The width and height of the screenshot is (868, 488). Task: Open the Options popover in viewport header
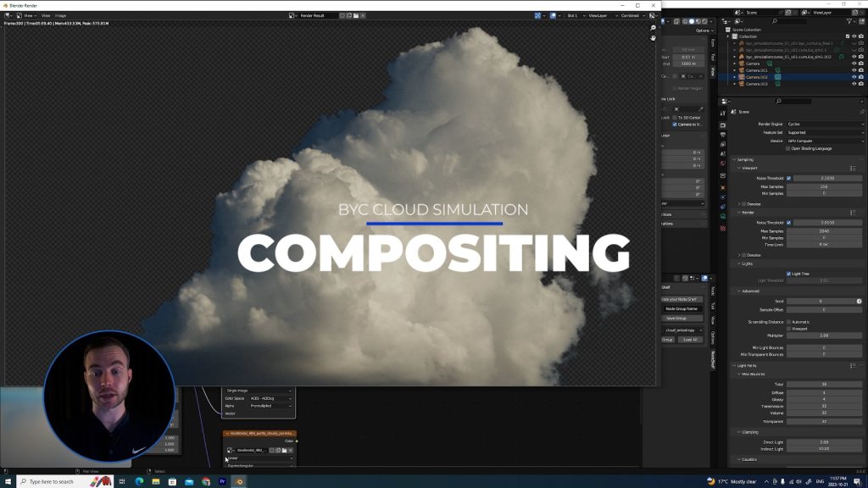pos(703,30)
